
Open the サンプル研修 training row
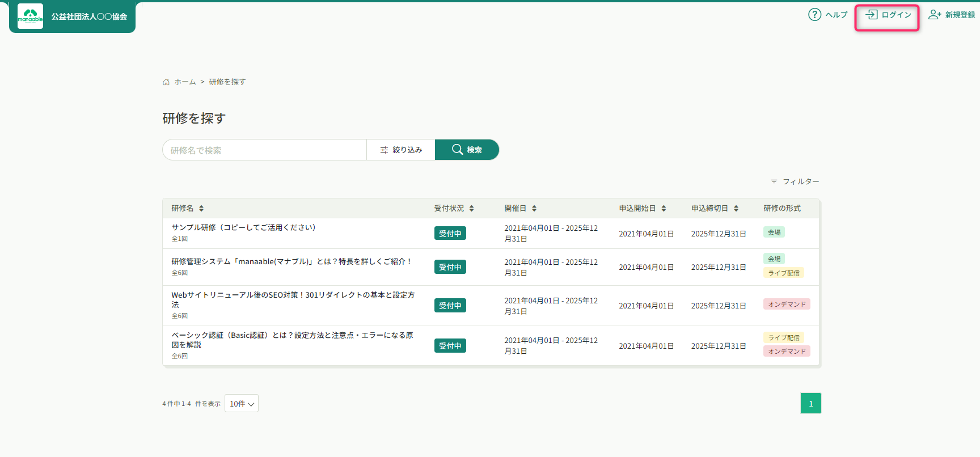pos(243,227)
